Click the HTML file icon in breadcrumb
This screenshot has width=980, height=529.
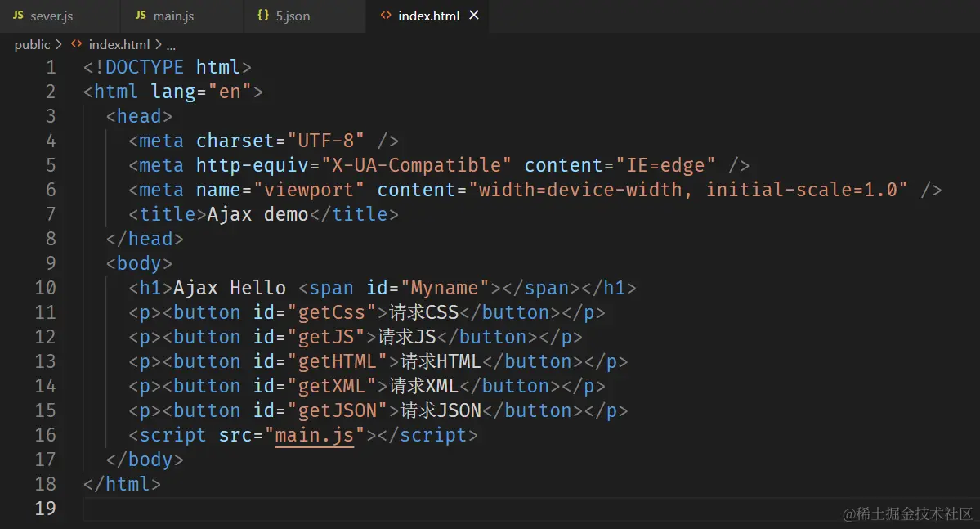coord(77,44)
